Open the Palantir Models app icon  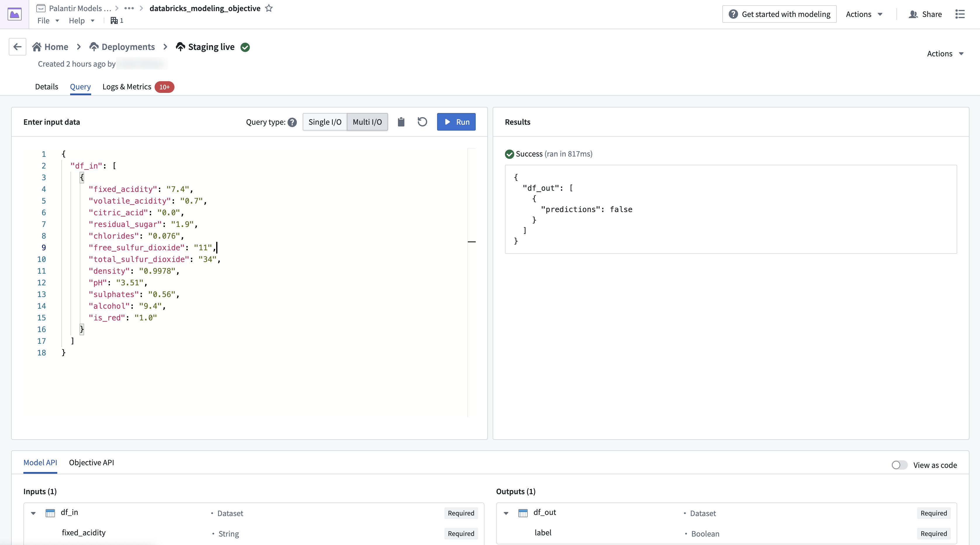coord(14,14)
